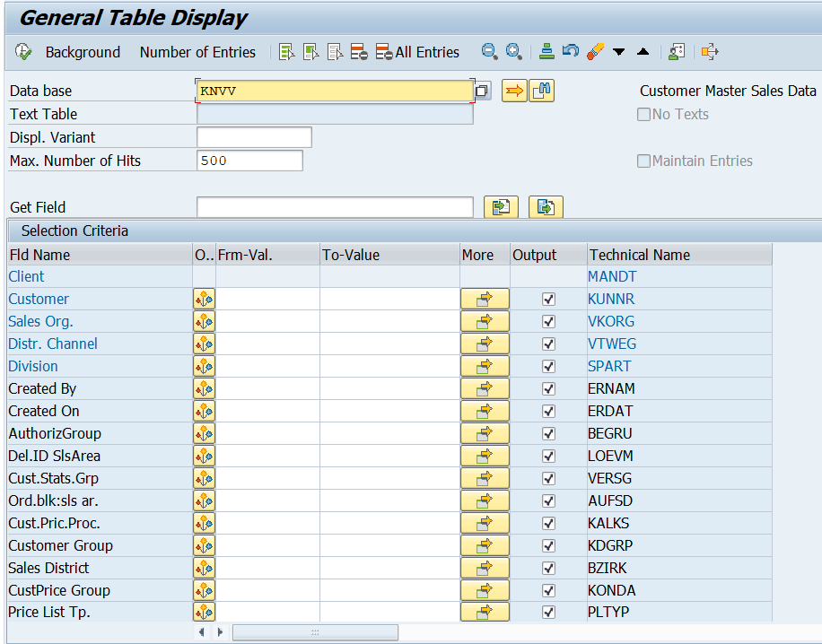Click the table scroll right arrow
The height and width of the screenshot is (644, 822).
coord(220,632)
